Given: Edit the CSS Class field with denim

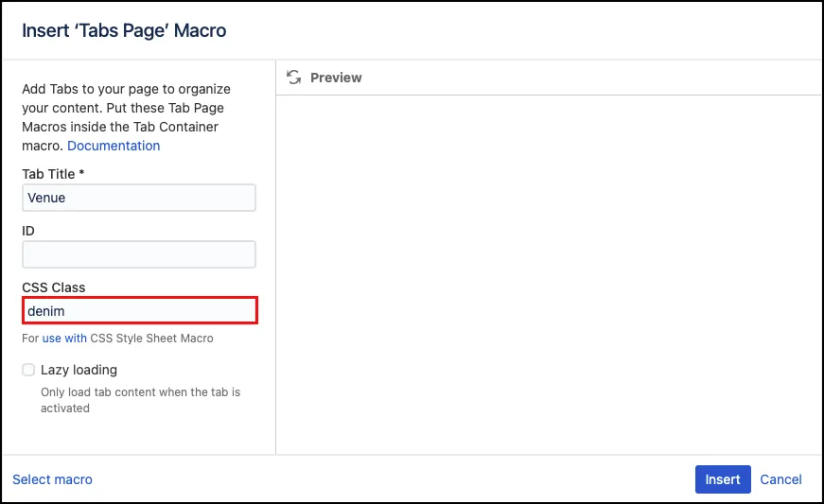Looking at the screenshot, I should 140,311.
